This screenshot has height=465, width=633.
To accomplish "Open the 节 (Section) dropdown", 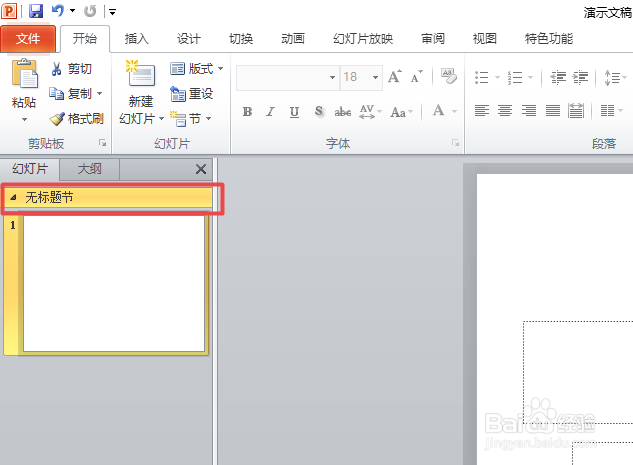I will point(191,119).
